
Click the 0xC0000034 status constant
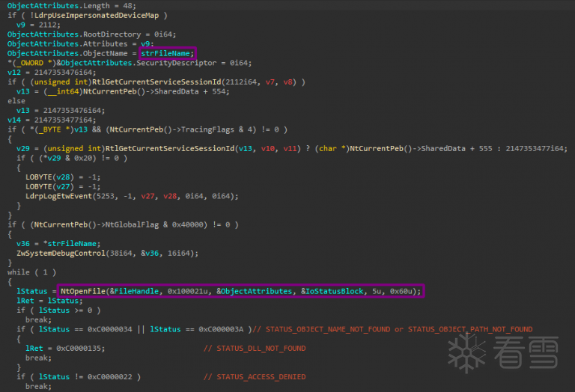click(109, 330)
